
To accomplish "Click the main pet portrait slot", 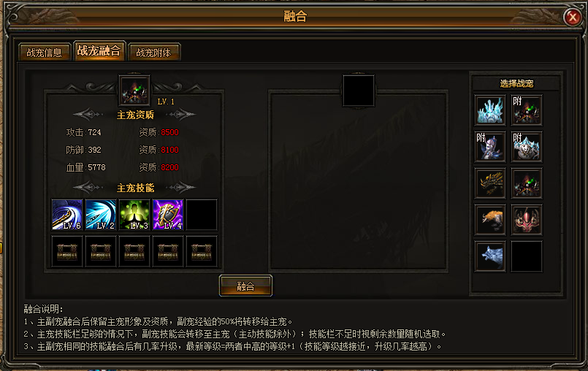I will coord(134,91).
